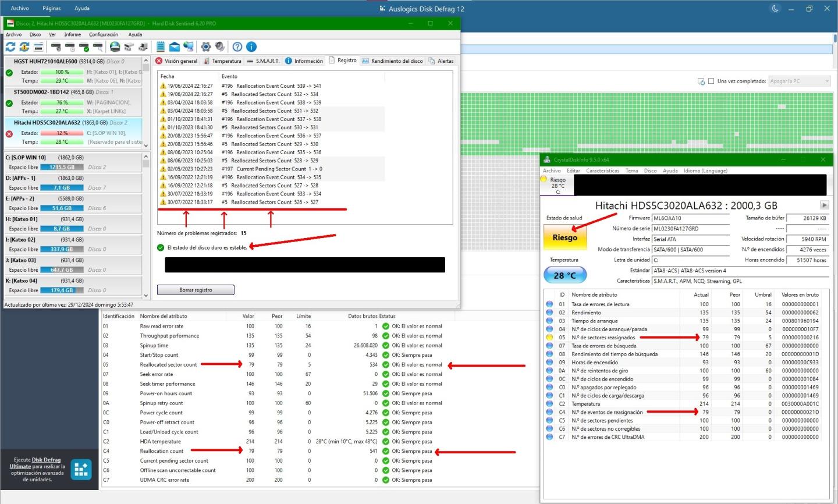The width and height of the screenshot is (838, 504).
Task: Toggle dark mode with the moon icon
Action: coord(775,9)
